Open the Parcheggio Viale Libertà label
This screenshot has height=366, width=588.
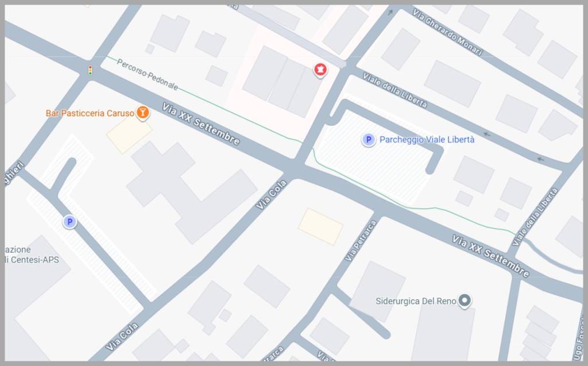click(x=427, y=140)
